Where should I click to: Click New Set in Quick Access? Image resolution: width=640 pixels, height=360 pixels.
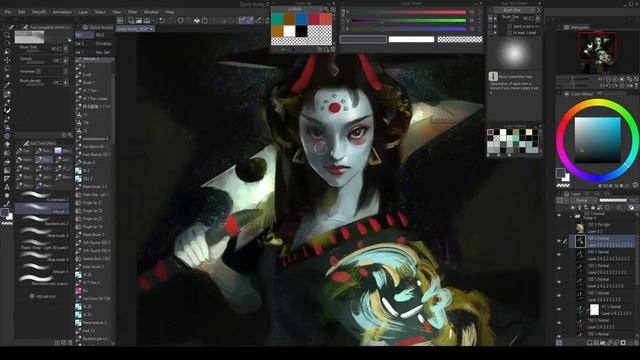pyautogui.click(x=102, y=52)
